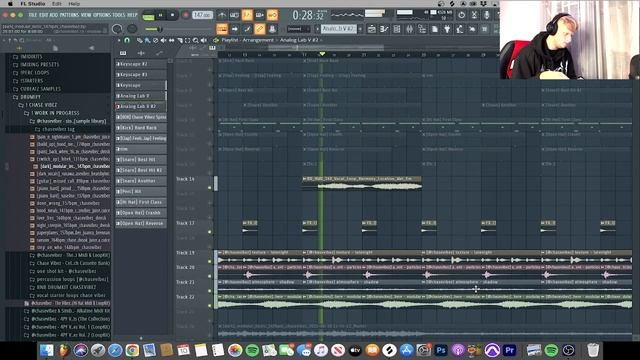The image size is (640, 360).
Task: Select the playlist zoom magnifier tool
Action: pyautogui.click(x=196, y=40)
